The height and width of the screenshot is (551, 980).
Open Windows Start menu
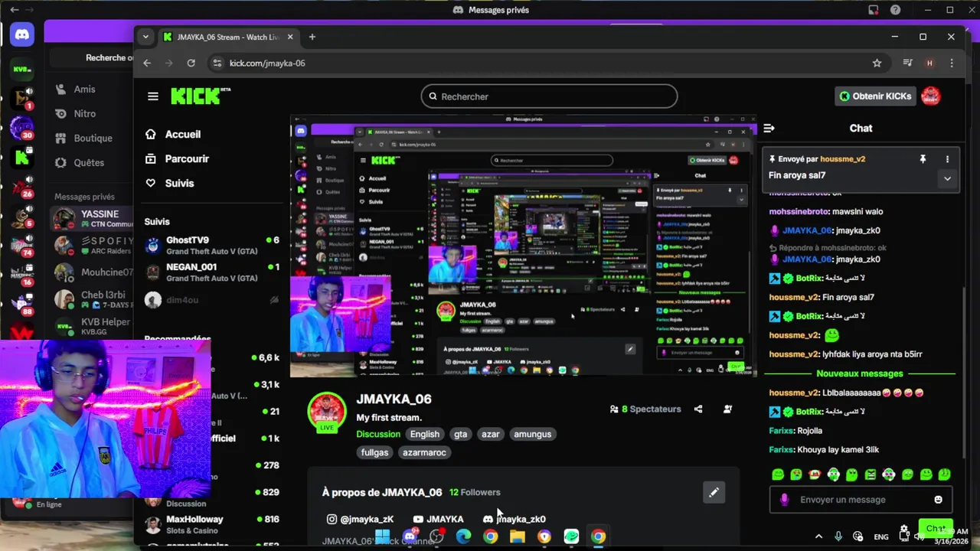(383, 536)
